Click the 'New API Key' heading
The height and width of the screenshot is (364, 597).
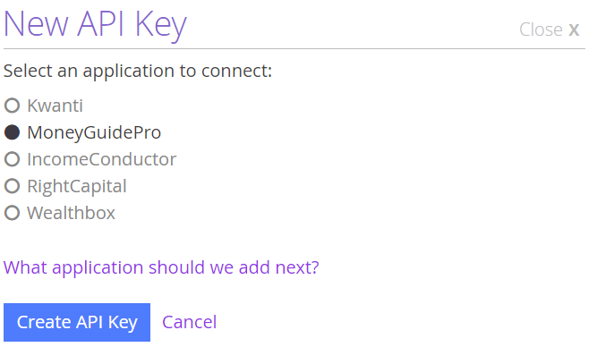[x=95, y=25]
